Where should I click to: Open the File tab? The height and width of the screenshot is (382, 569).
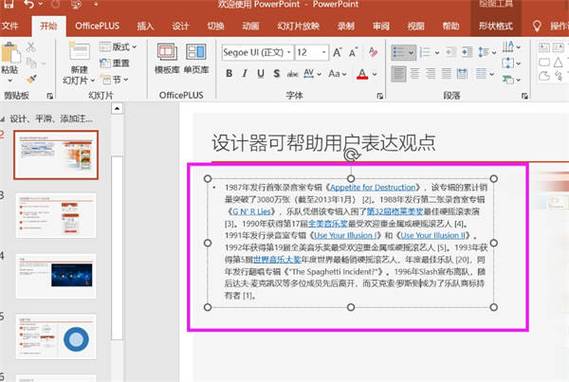tap(10, 26)
